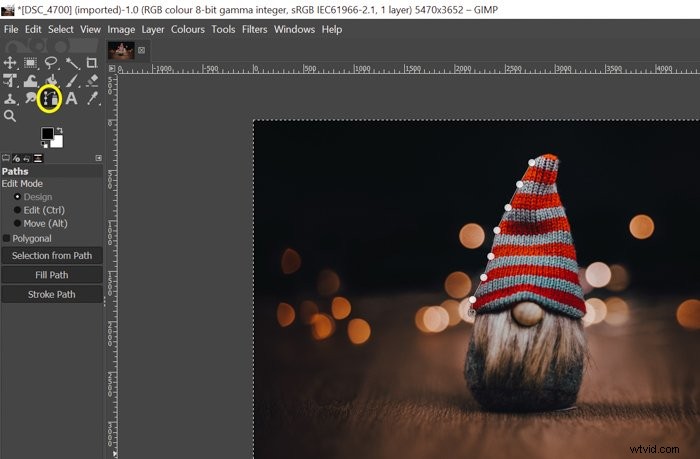Click the Selection from Path button
The height and width of the screenshot is (459, 700).
click(x=52, y=256)
